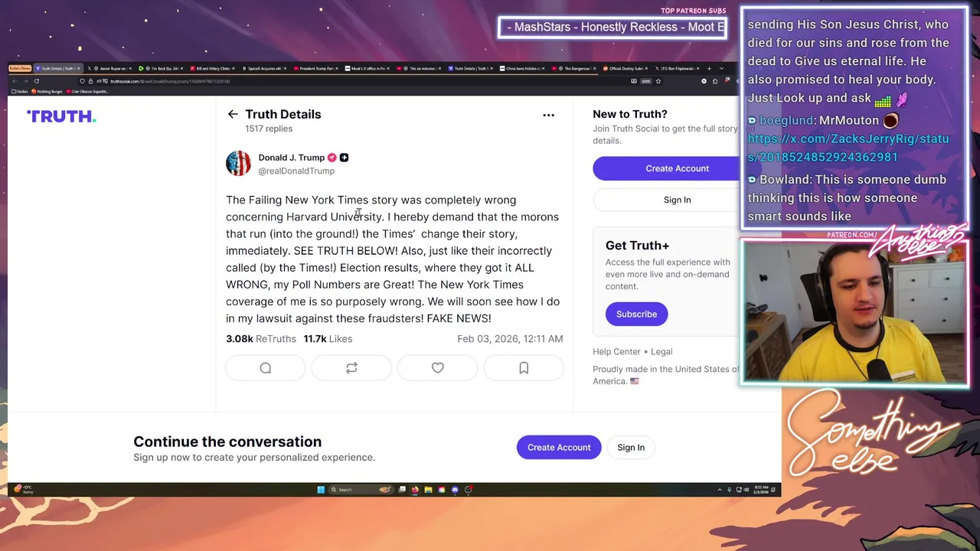Screen dimensions: 980x551
Task: Click the post timestamp Feb 03, 2026
Action: coord(510,338)
